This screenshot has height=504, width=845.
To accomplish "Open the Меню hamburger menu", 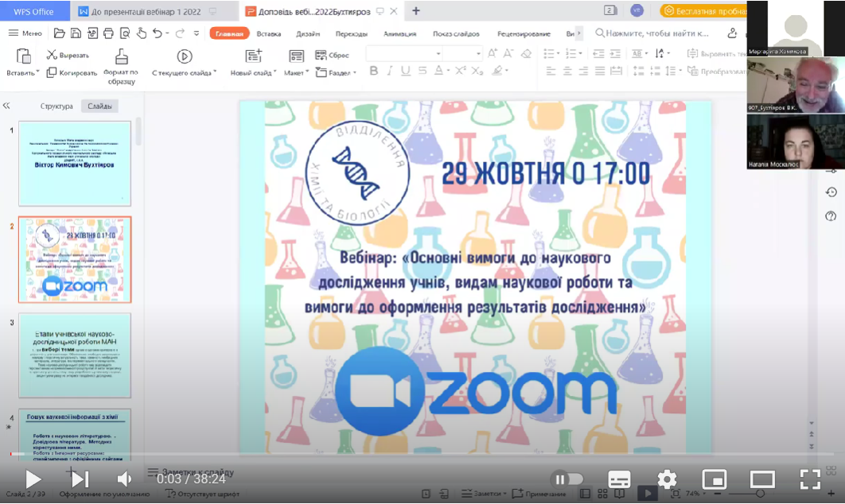I will [x=25, y=33].
